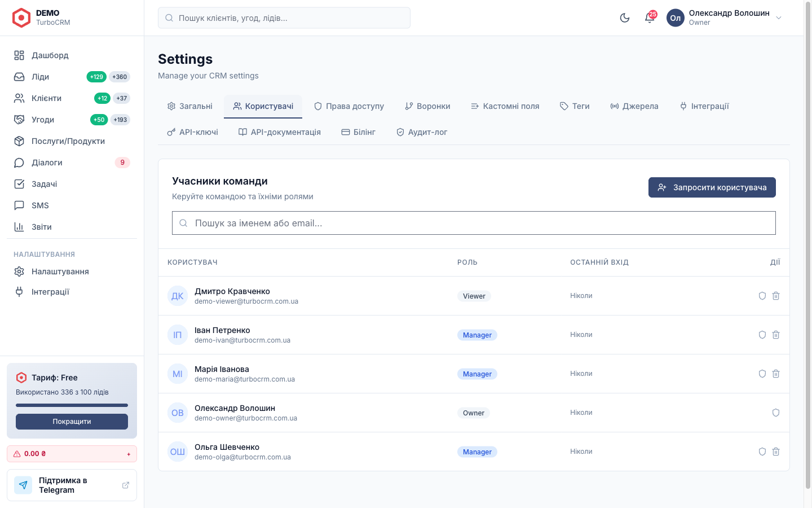Screen dimensions: 812x508
Task: Open Інтеграції settings tab
Action: pos(704,106)
